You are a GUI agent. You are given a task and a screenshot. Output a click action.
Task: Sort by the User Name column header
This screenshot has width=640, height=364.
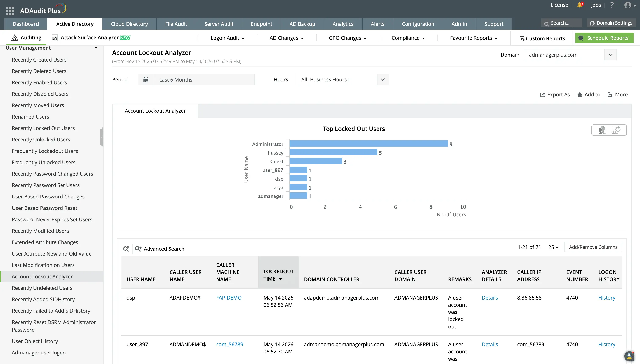[x=141, y=279]
